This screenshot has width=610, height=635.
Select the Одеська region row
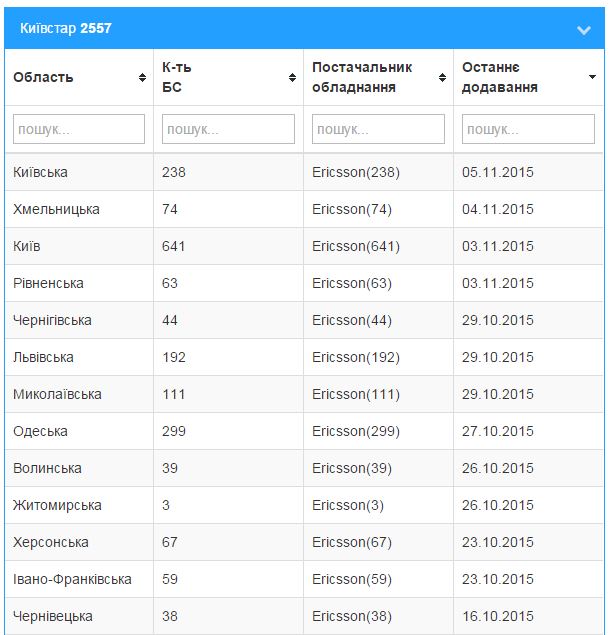[304, 431]
